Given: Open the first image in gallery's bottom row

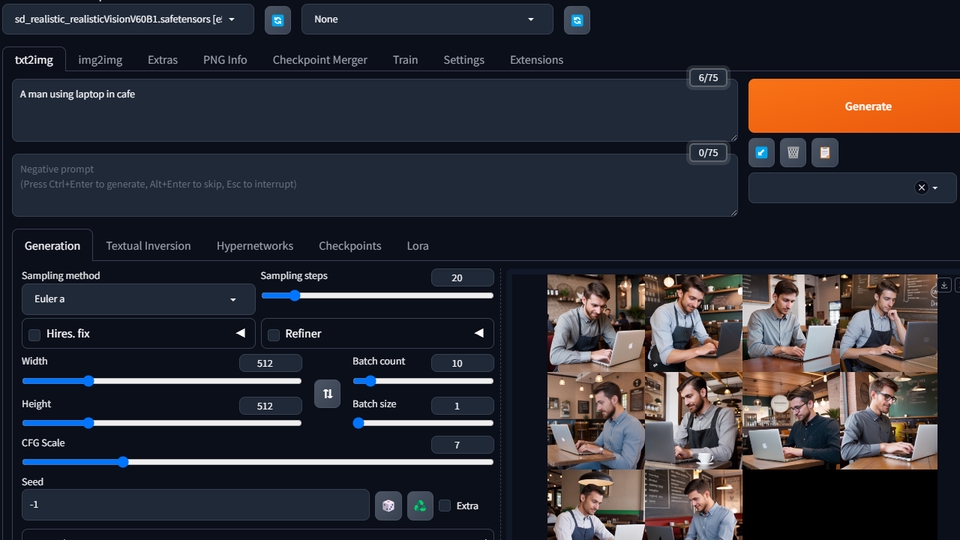Looking at the screenshot, I should pos(596,504).
